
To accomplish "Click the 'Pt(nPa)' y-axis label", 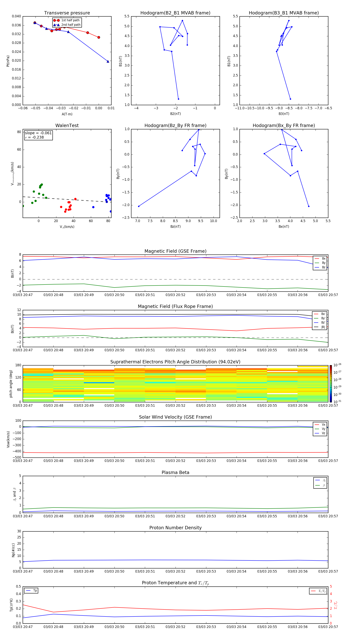I will click(x=8, y=61).
